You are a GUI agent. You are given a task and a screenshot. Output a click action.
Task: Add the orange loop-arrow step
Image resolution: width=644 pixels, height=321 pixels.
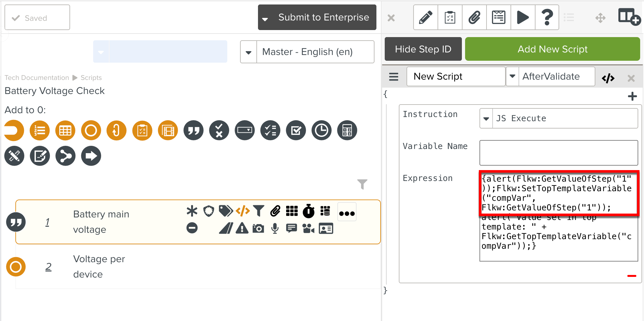(117, 130)
